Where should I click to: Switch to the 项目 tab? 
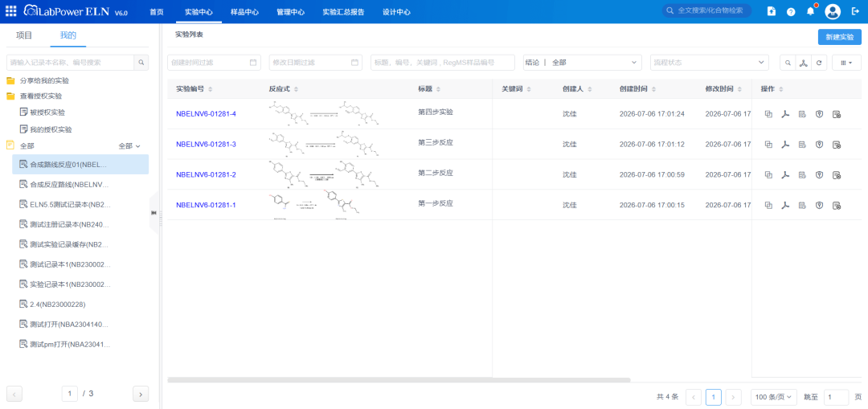pos(24,35)
